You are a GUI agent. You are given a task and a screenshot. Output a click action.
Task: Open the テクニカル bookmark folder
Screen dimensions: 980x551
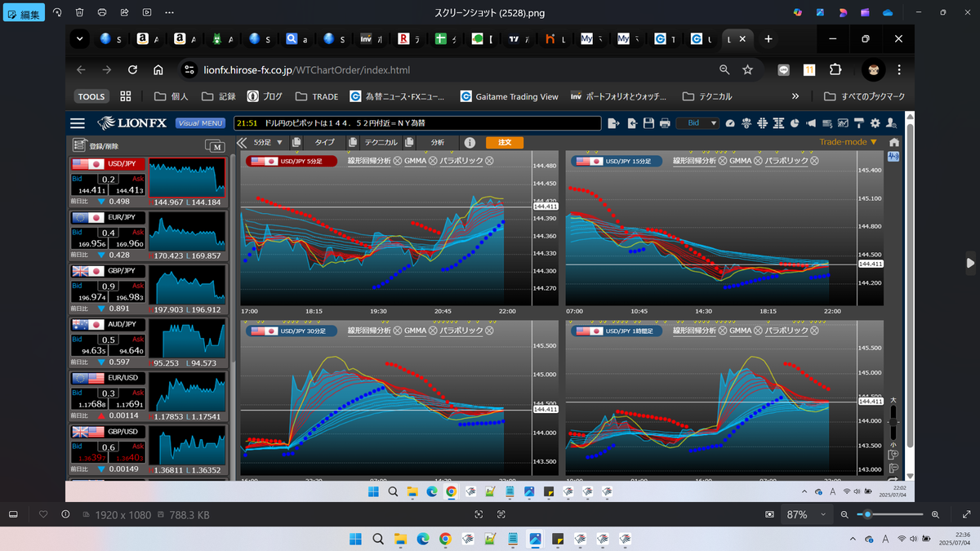tap(706, 96)
